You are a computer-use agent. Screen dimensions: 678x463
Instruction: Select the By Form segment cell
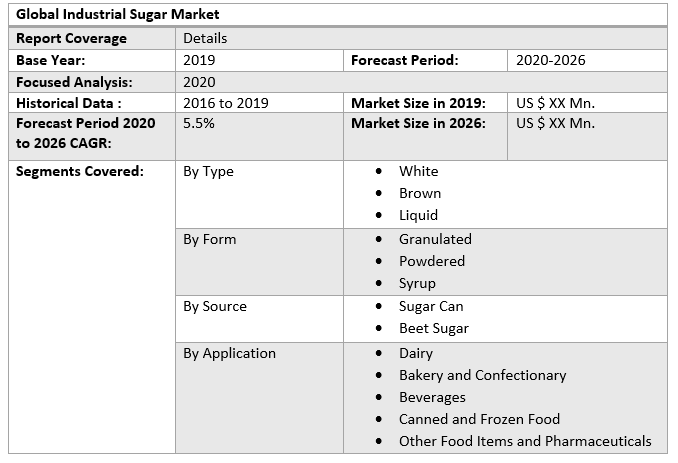(209, 239)
